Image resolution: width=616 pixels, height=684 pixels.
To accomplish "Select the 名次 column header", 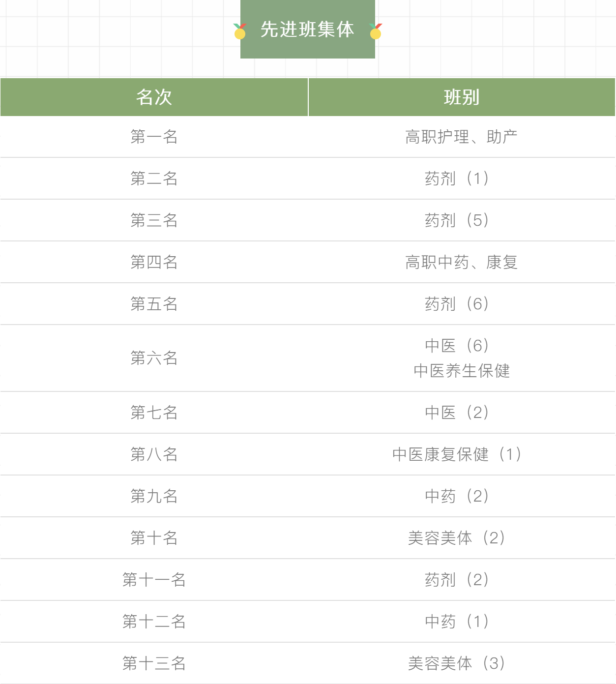I will point(154,97).
